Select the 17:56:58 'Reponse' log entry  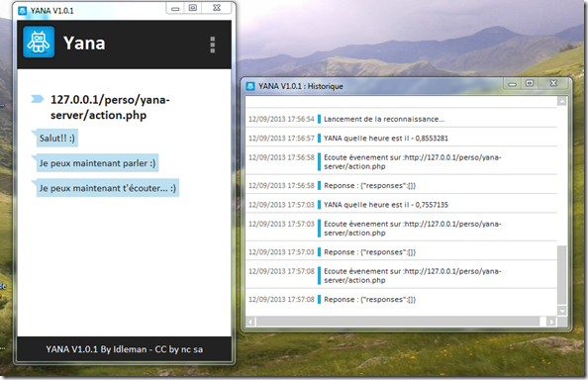click(401, 185)
